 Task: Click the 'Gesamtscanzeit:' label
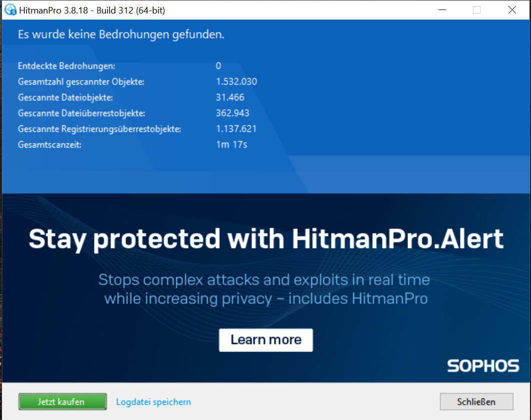point(49,144)
